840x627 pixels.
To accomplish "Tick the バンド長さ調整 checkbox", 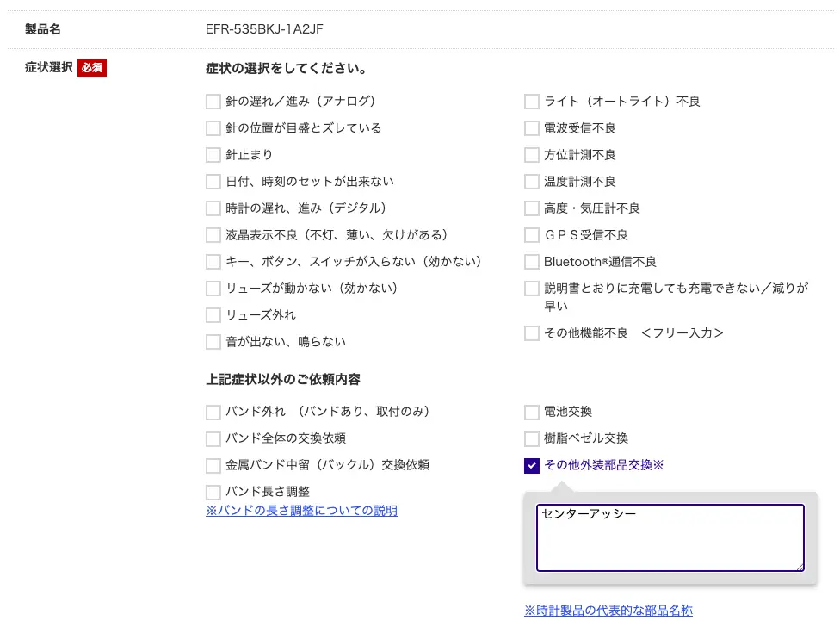I will tap(213, 492).
